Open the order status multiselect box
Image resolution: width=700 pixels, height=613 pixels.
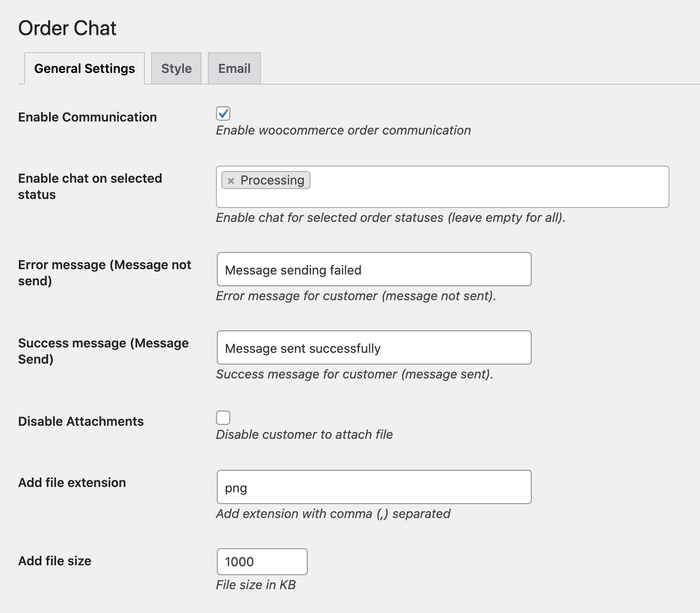click(443, 187)
